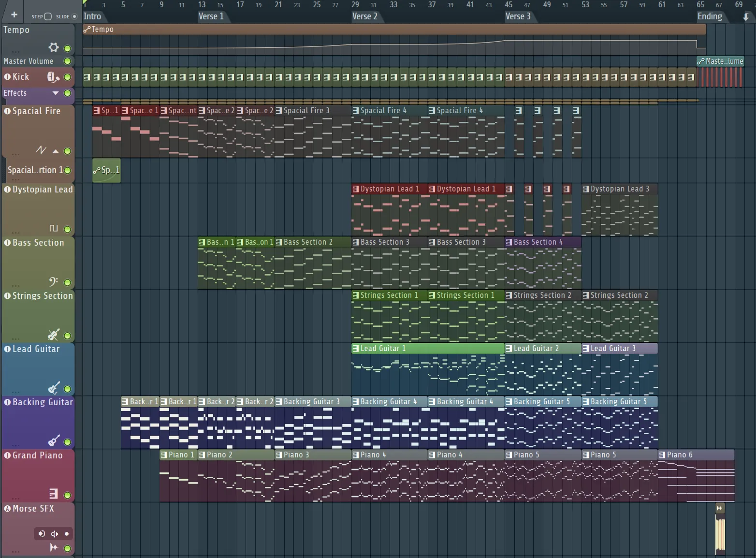756x558 pixels.
Task: Click the bass clef icon on Bass Section
Action: click(54, 281)
